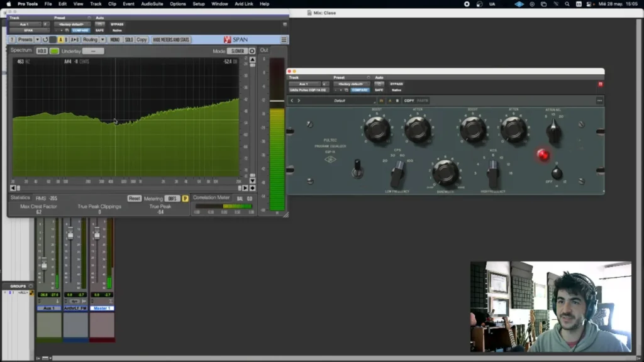This screenshot has width=644, height=362.
Task: Click Copy button in SPAN toolbar
Action: pos(142,40)
